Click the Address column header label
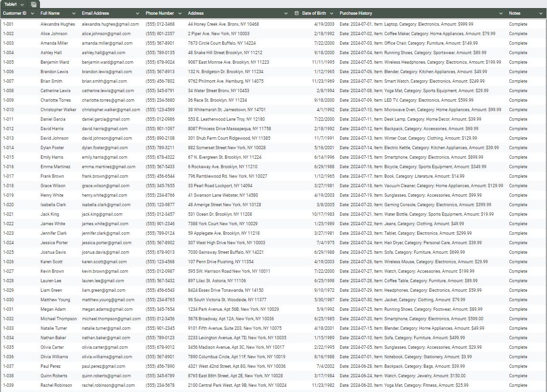This screenshot has width=547, height=392. 195,13
